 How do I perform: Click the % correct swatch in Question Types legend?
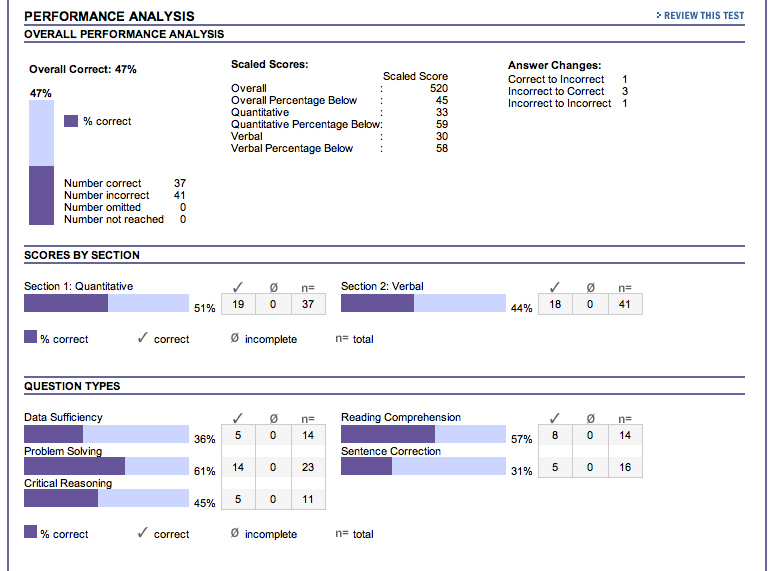pos(30,532)
